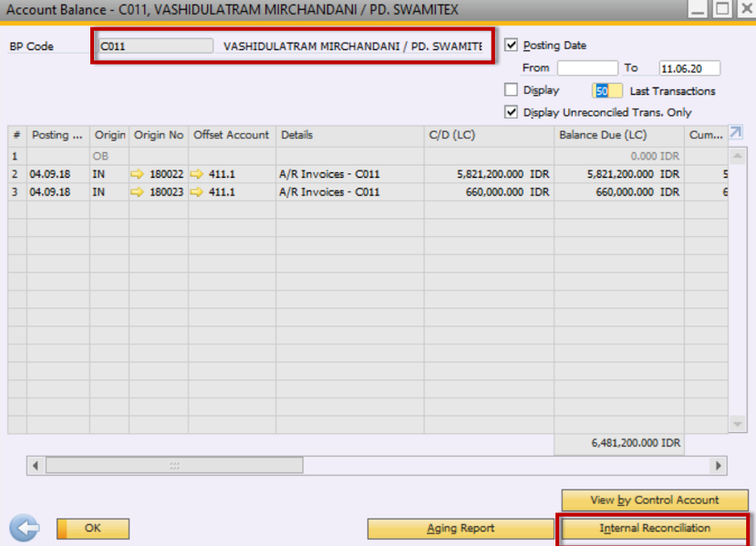Viewport: 756px width, 546px height.
Task: Click posting date 04.09.18 in row 3
Action: [x=57, y=191]
